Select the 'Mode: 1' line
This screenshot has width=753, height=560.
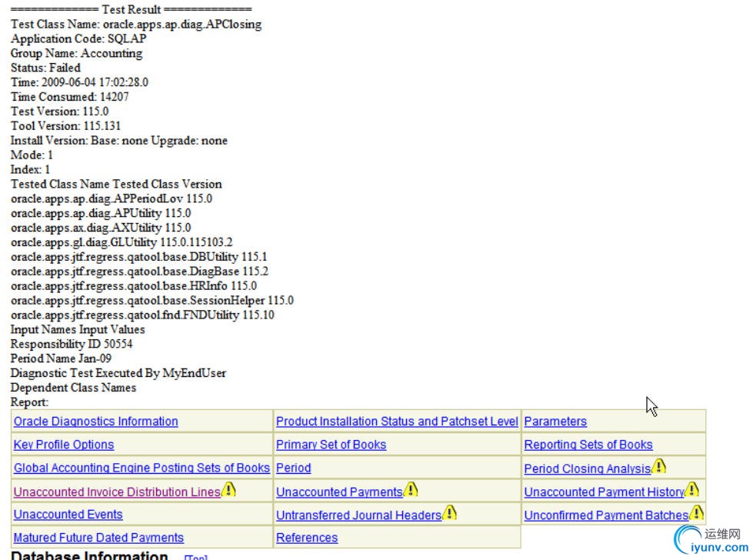[x=32, y=155]
